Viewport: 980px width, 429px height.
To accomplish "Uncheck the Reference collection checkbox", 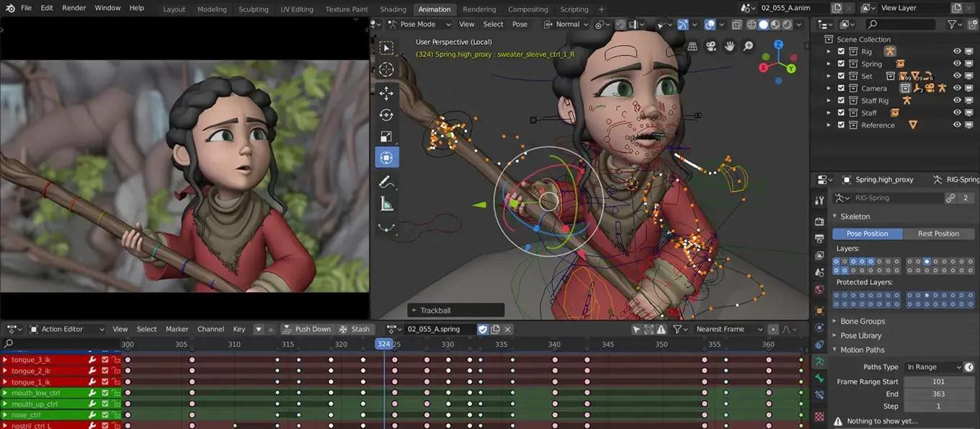I will tap(841, 125).
